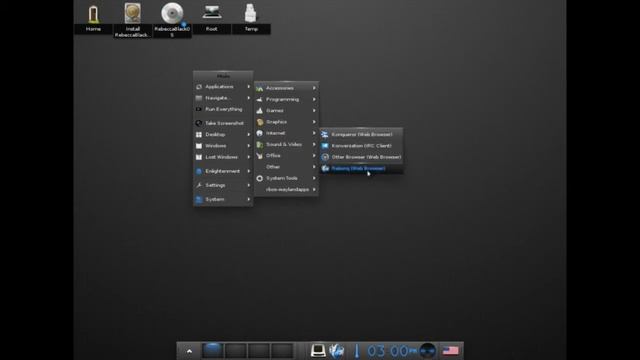Image resolution: width=640 pixels, height=360 pixels.
Task: Expand Applications in the Main menu
Action: (x=223, y=87)
